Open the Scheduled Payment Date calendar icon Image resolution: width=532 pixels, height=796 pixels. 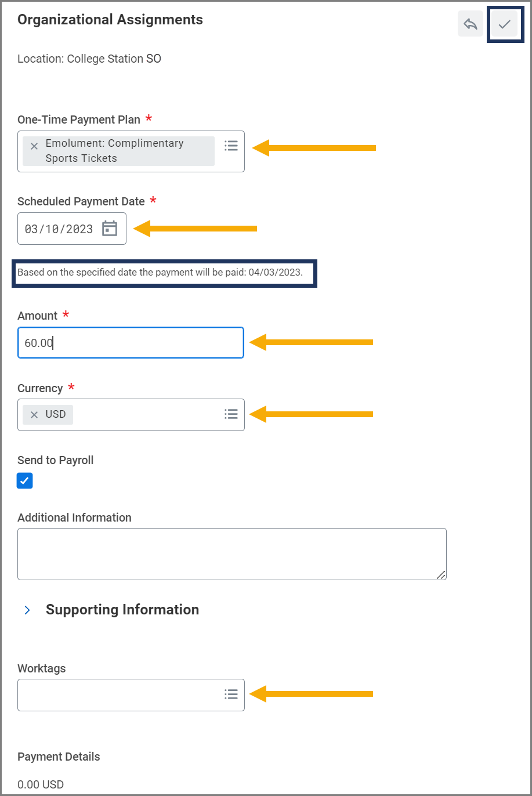(x=110, y=229)
